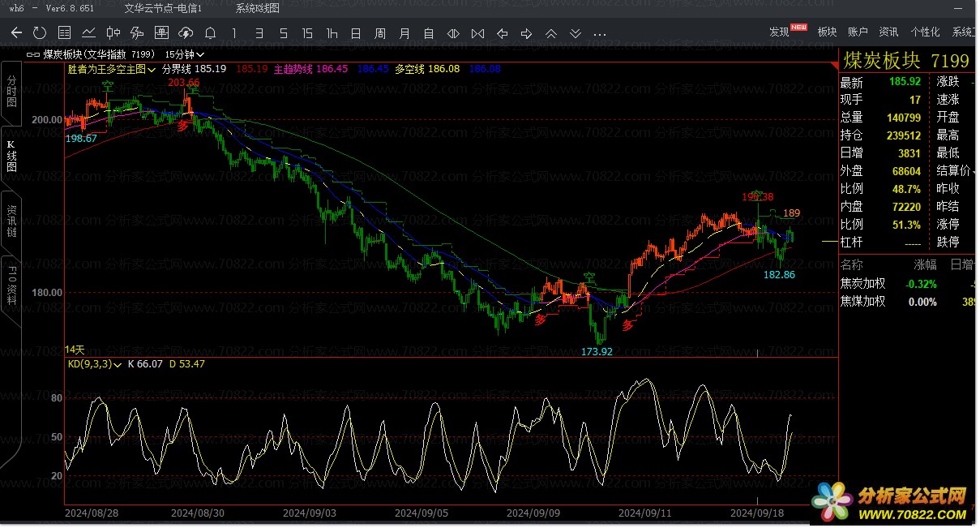Open the quote list icon
The height and width of the screenshot is (528, 980).
pyautogui.click(x=64, y=33)
